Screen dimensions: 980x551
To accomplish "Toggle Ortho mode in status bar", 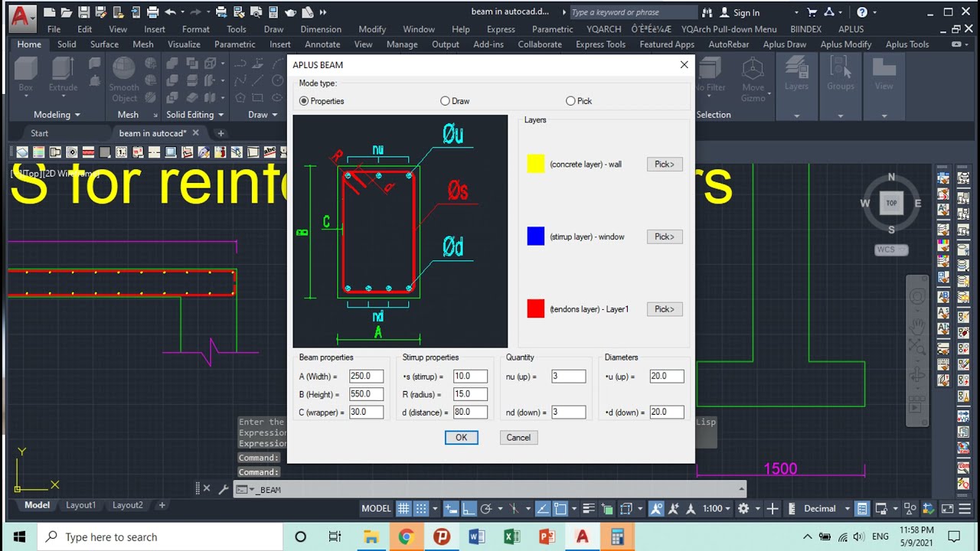I will pos(469,509).
